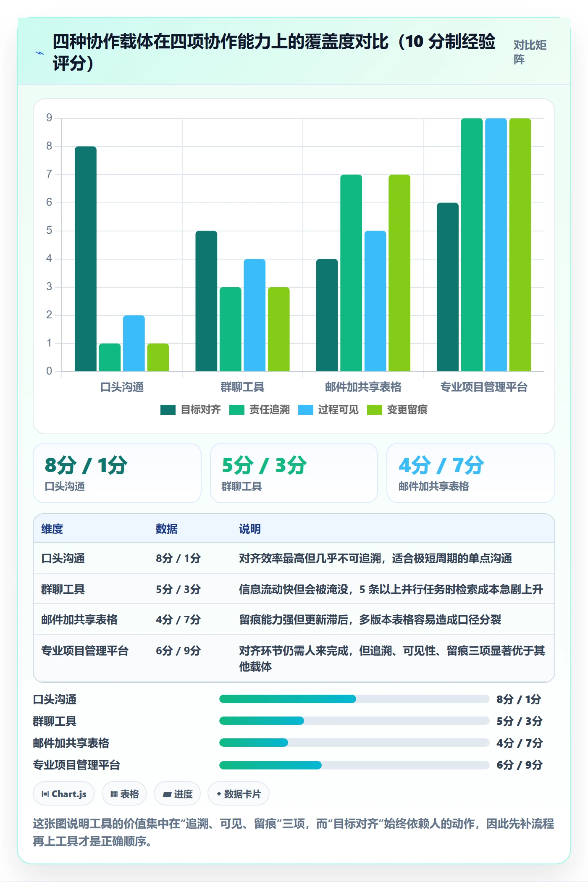Click the 专业项目管理平台 progress bar
The height and width of the screenshot is (882, 588).
pyautogui.click(x=354, y=765)
